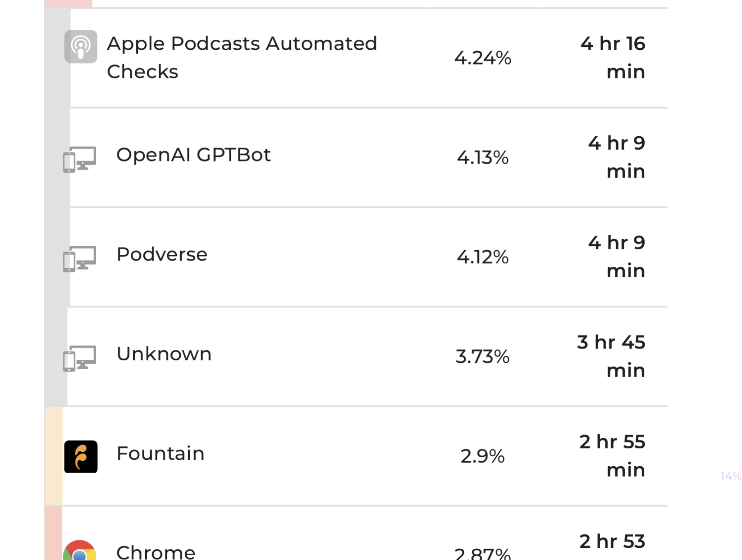The width and height of the screenshot is (742, 560).
Task: Click the Chrome browser icon
Action: (80, 551)
